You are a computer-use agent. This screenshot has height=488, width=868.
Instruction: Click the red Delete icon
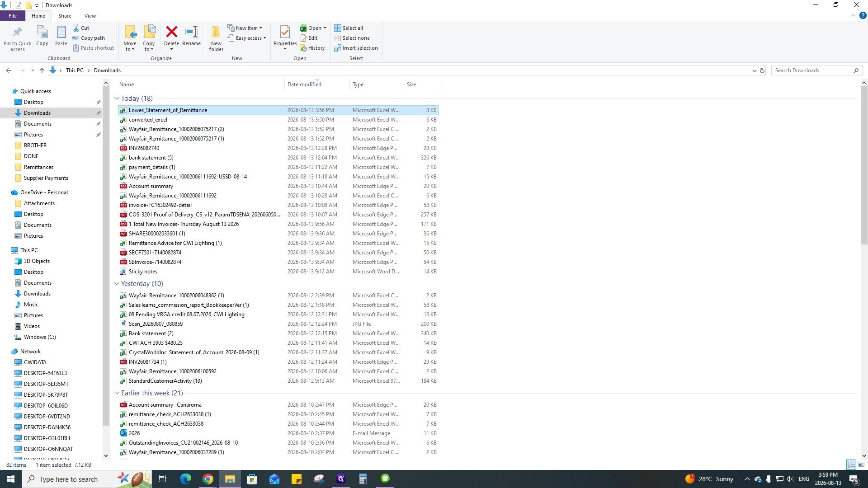point(171,32)
